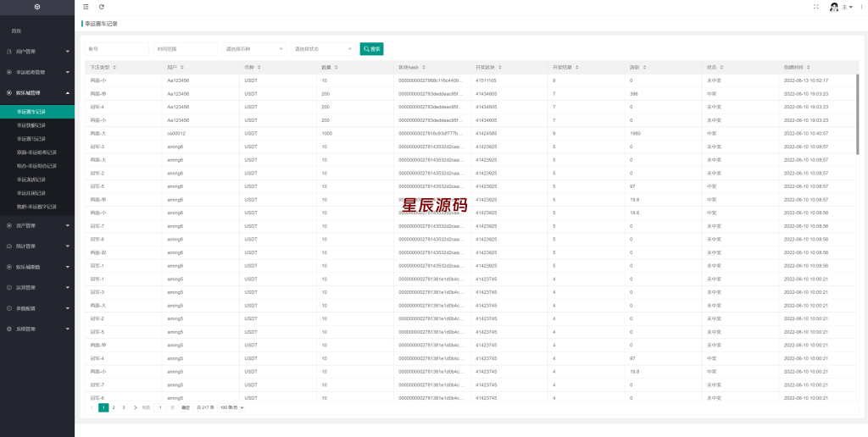
Task: Focus the 时间范围 input field
Action: [186, 48]
